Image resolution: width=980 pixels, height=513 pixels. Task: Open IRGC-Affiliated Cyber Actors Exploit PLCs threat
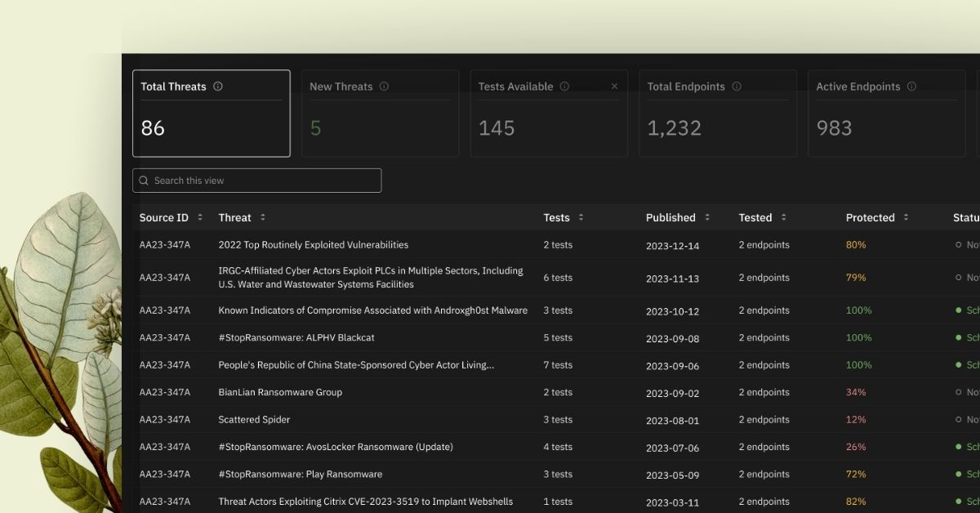click(x=371, y=278)
